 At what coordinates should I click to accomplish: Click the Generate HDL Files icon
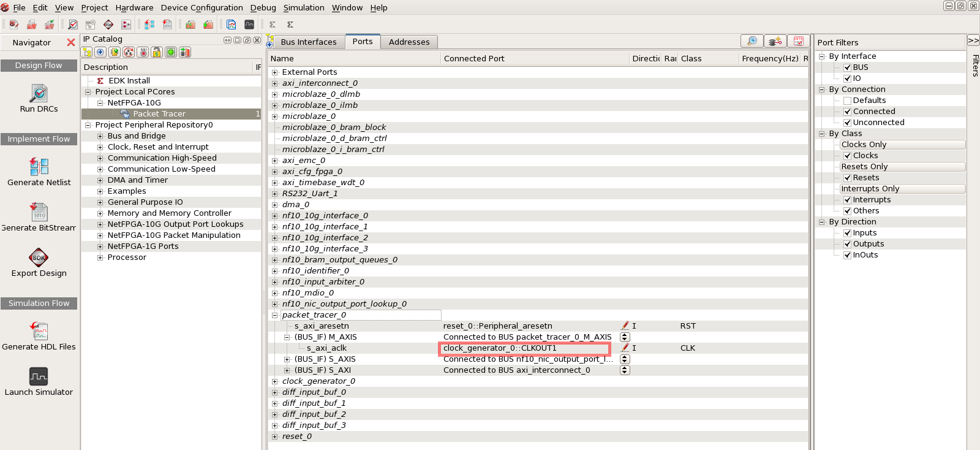[x=39, y=331]
